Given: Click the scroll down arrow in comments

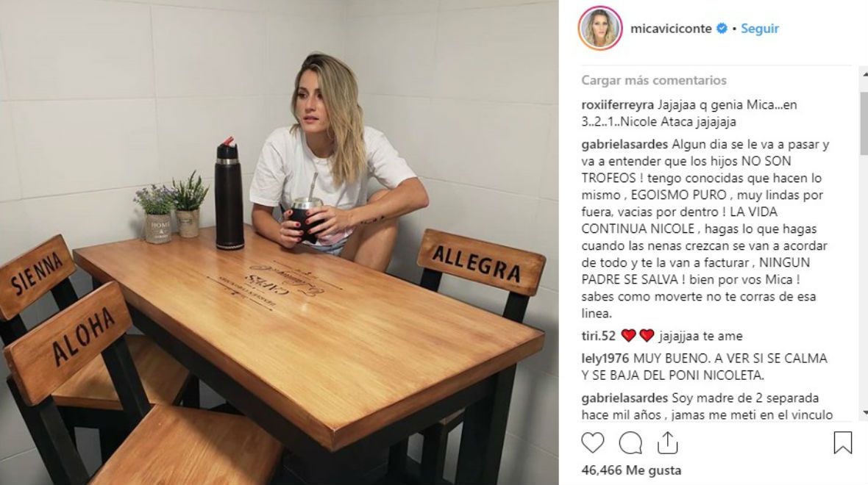Looking at the screenshot, I should [864, 413].
